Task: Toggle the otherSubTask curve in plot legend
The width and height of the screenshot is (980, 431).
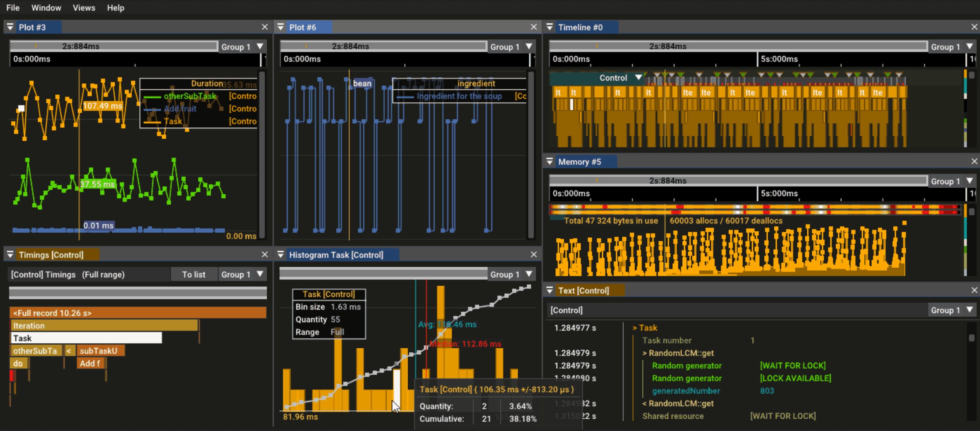Action: [190, 96]
